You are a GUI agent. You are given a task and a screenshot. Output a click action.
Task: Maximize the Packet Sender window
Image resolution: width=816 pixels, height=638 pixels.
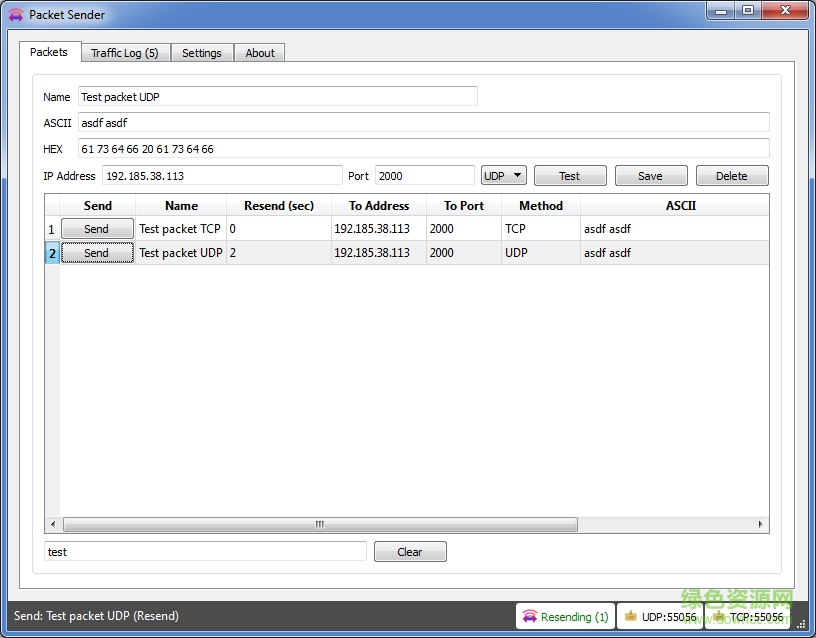click(748, 11)
